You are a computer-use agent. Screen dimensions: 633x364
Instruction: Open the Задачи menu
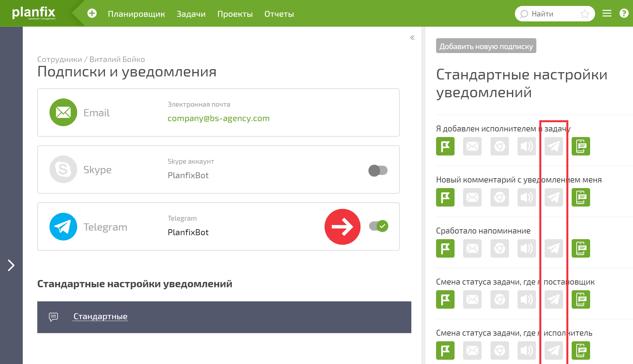(x=191, y=14)
